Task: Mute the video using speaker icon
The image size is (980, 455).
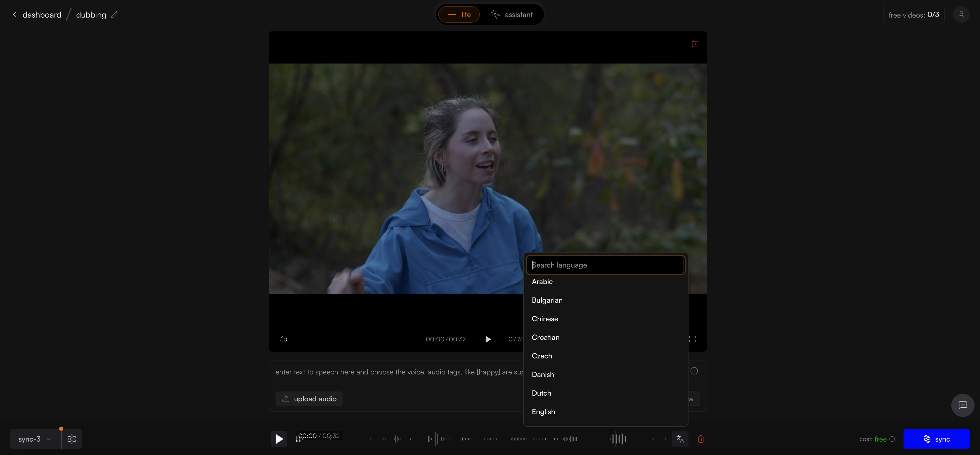Action: 283,339
